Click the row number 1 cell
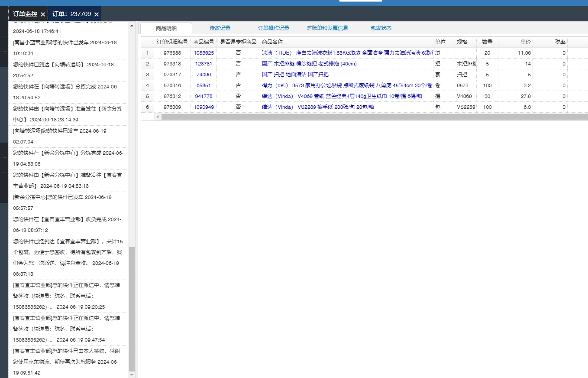The image size is (588, 378). coord(147,53)
